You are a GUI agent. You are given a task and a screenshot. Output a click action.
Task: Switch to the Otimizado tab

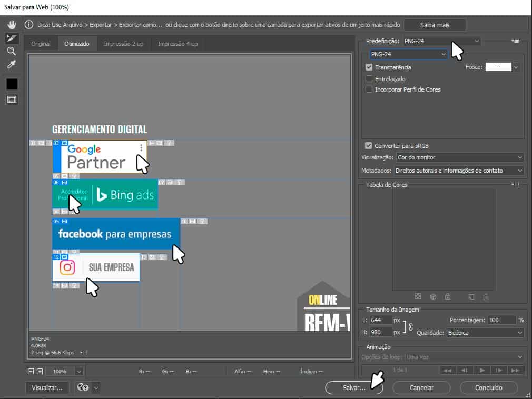[77, 44]
